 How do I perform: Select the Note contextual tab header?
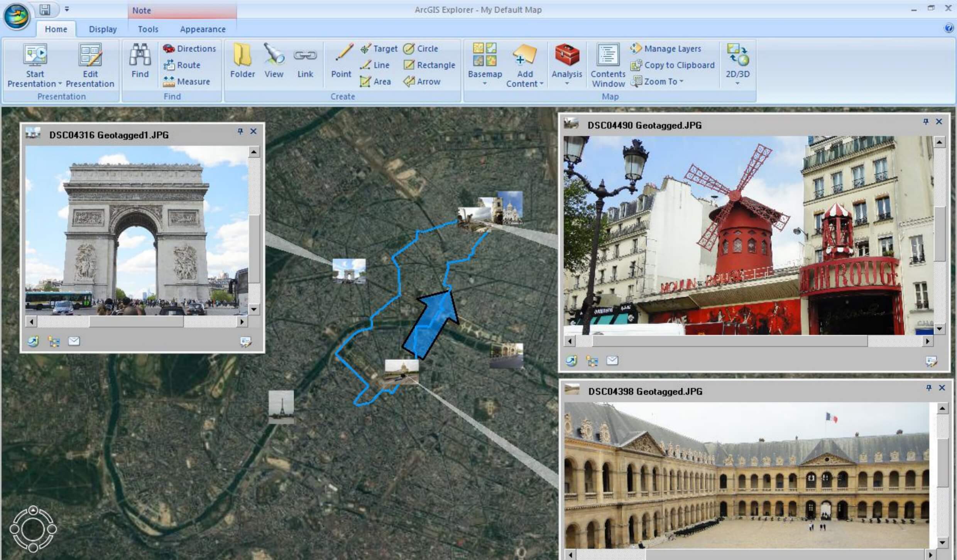[x=182, y=10]
